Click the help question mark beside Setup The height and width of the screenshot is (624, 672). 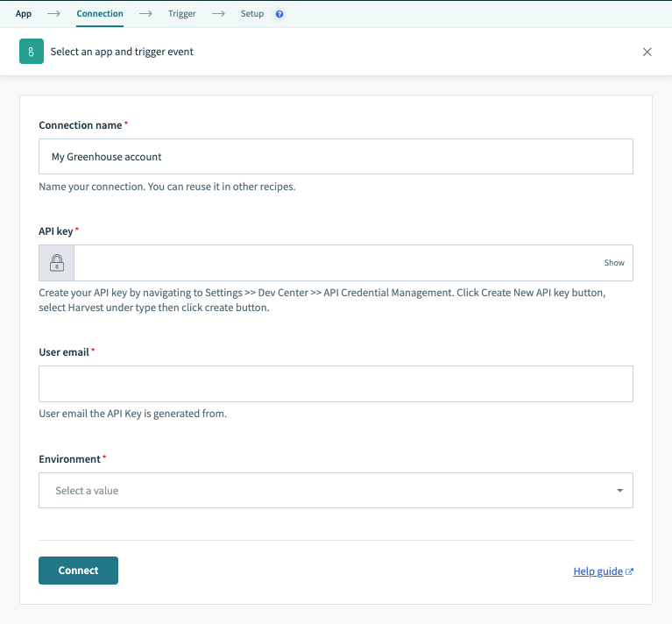(x=279, y=14)
